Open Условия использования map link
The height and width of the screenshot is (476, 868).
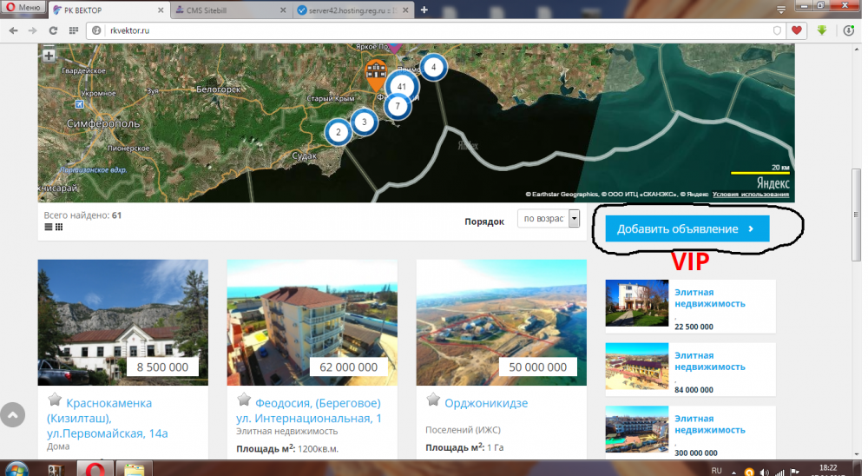(x=751, y=195)
